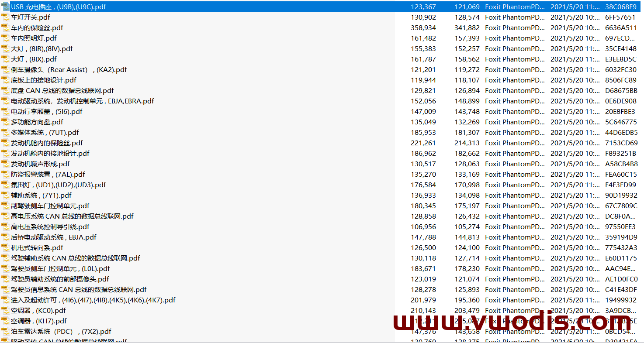The height and width of the screenshot is (343, 644).
Task: Click PDF icon beside 车灯开关.pdf
Action: pyautogui.click(x=5, y=17)
